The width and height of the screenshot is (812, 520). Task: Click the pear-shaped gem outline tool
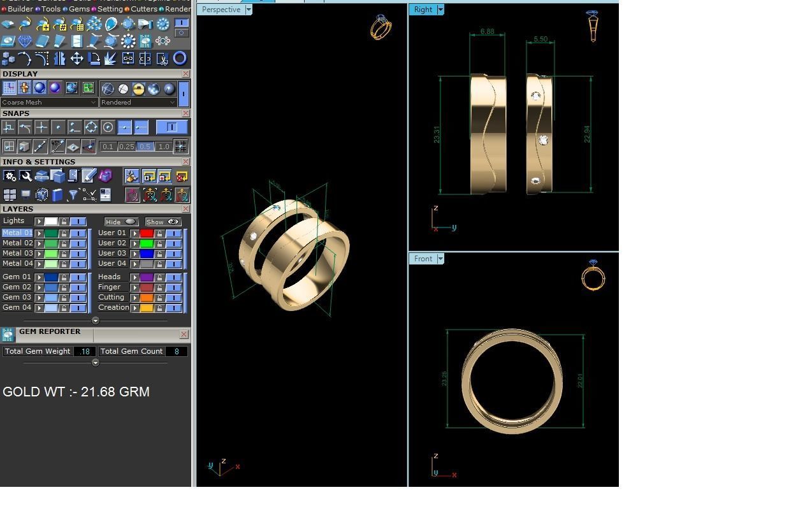(x=111, y=24)
